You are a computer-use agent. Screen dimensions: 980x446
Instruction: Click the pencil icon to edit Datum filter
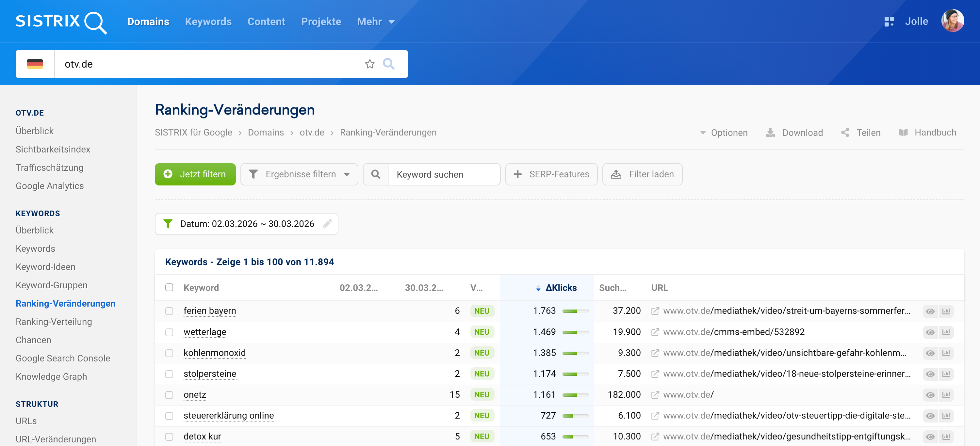[x=327, y=224]
